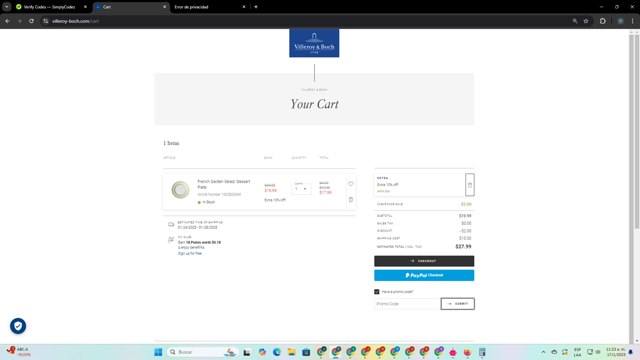Bookmark this page with the star icon
Screen dimensions: 640x360
(x=586, y=21)
